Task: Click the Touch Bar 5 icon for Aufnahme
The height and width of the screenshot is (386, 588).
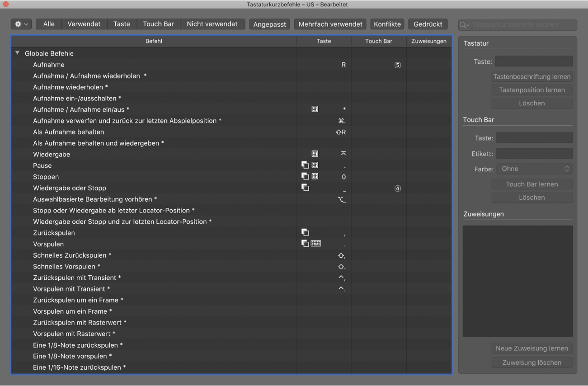Action: 397,65
